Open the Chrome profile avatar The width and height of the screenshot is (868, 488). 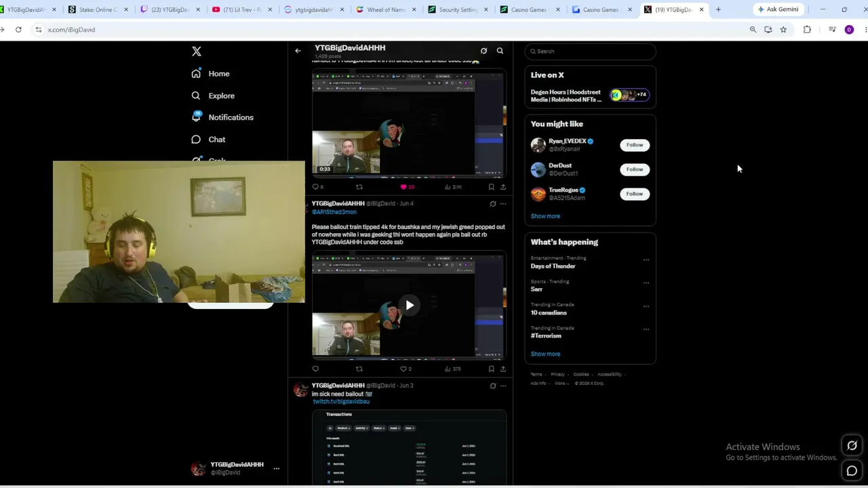coord(849,30)
